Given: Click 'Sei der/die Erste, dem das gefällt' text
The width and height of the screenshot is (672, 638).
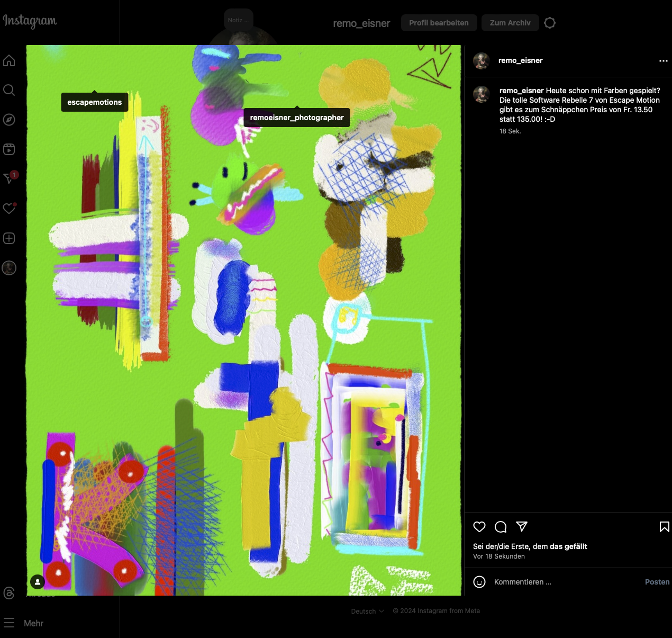Looking at the screenshot, I should click(530, 546).
